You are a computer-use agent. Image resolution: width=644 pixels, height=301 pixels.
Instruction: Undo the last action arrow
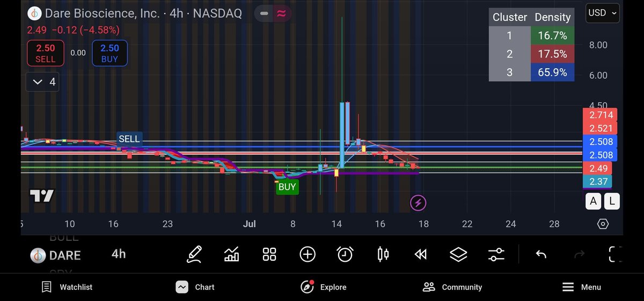[541, 254]
